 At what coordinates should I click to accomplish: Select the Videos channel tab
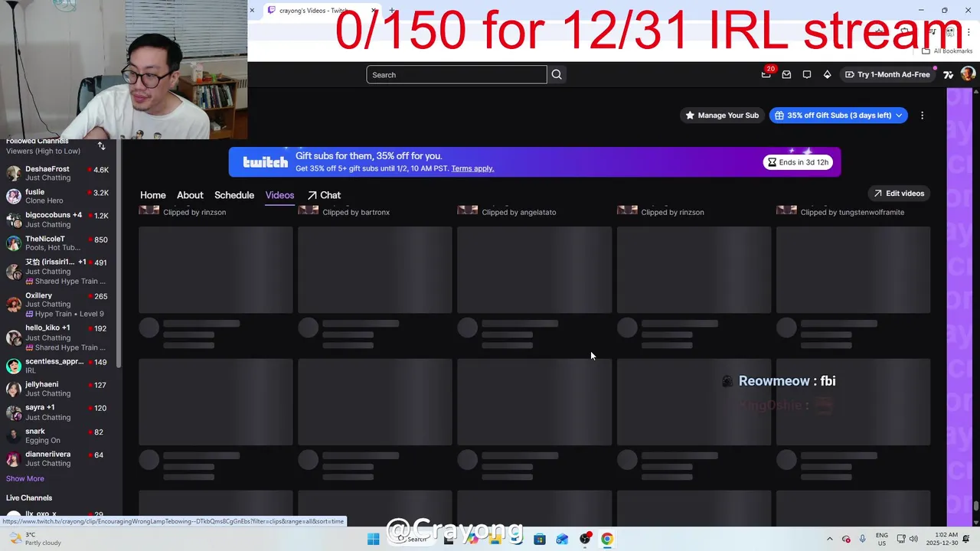[x=279, y=195]
